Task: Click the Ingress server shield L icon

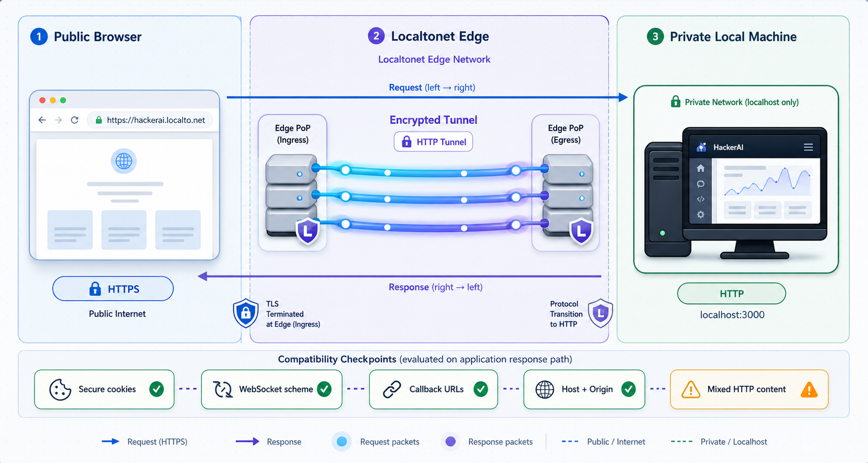Action: coord(308,231)
